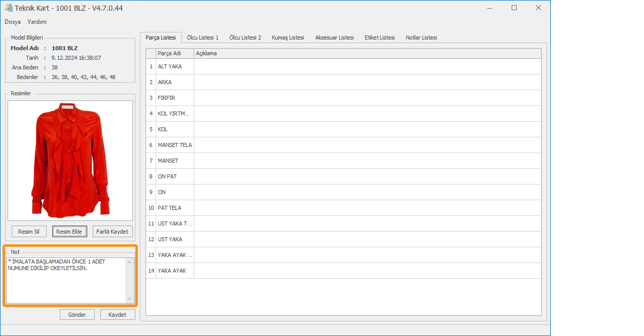Select the Etiket Listesi tab
This screenshot has height=336, width=644.
coord(379,38)
